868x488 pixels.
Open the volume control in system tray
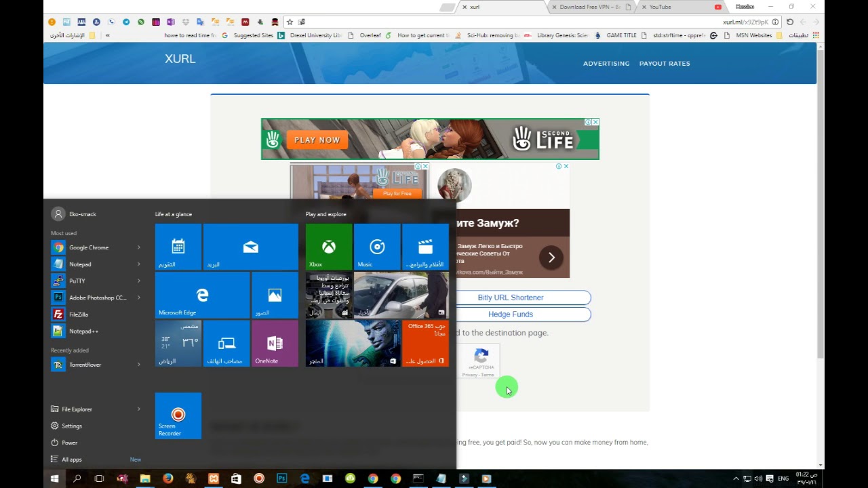click(758, 479)
